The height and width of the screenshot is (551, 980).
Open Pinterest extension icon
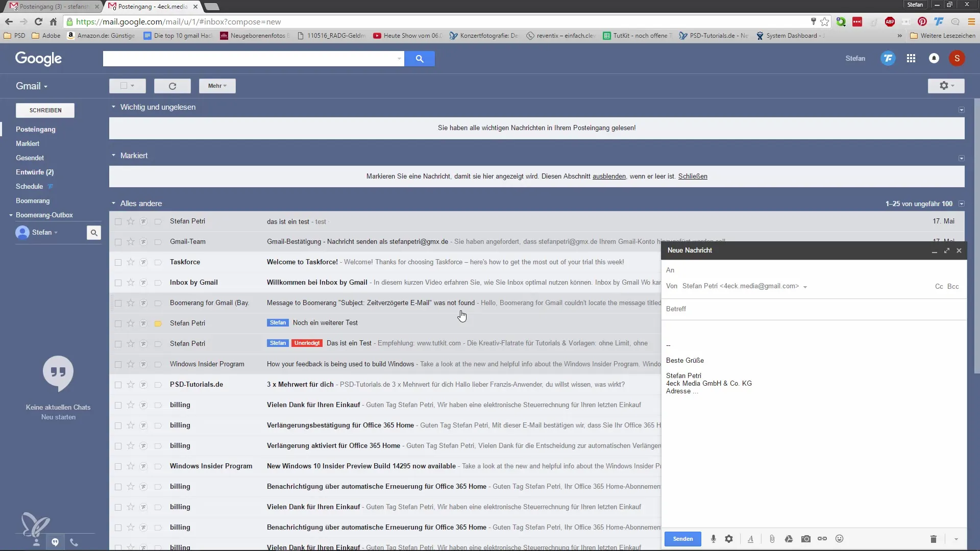click(x=922, y=21)
